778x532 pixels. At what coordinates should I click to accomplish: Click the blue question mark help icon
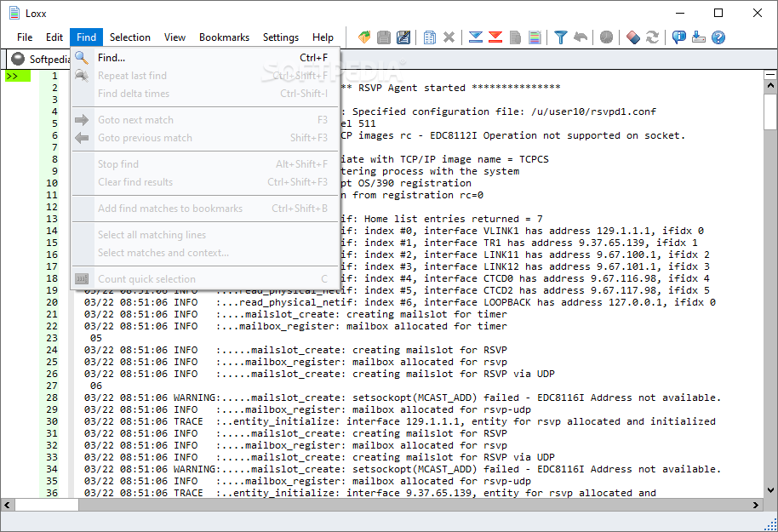(718, 37)
